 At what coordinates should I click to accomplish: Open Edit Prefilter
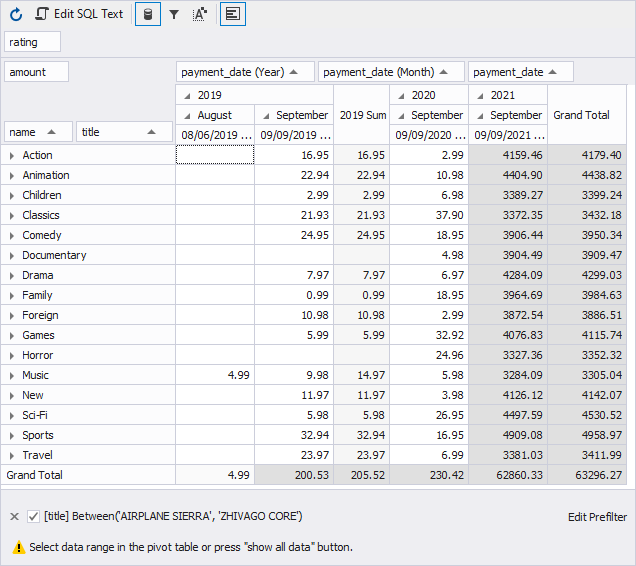597,516
